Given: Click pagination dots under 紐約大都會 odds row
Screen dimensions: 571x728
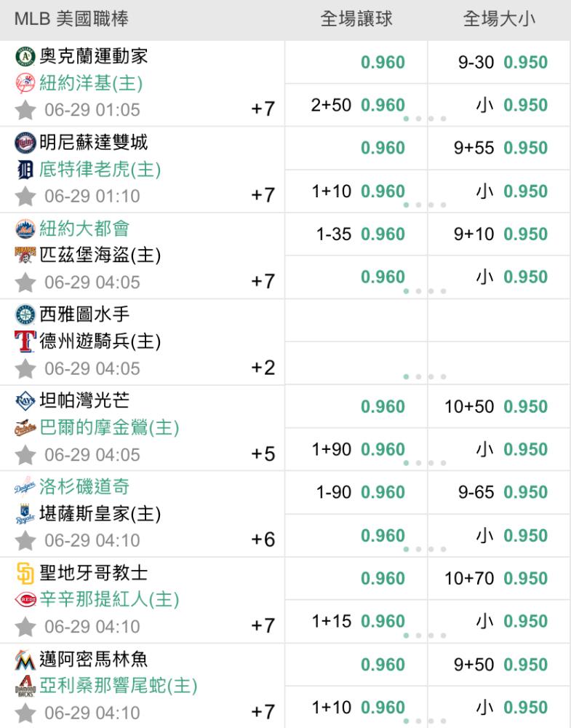Looking at the screenshot, I should point(425,291).
